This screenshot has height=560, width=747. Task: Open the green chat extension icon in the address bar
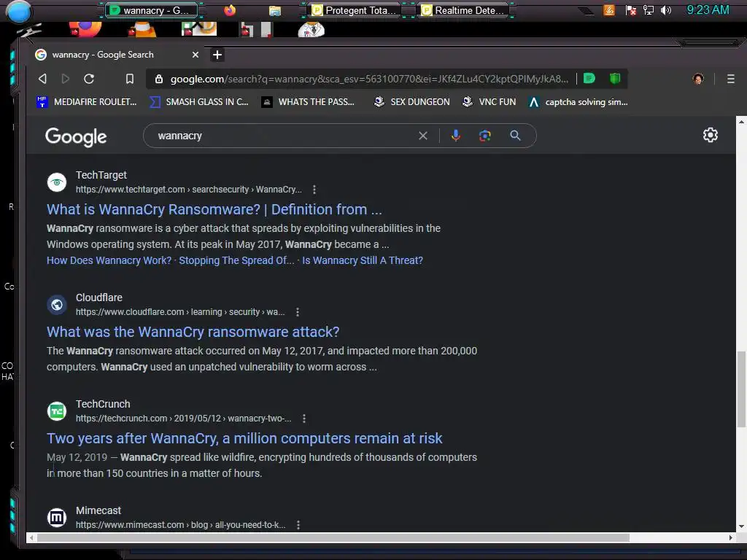589,78
